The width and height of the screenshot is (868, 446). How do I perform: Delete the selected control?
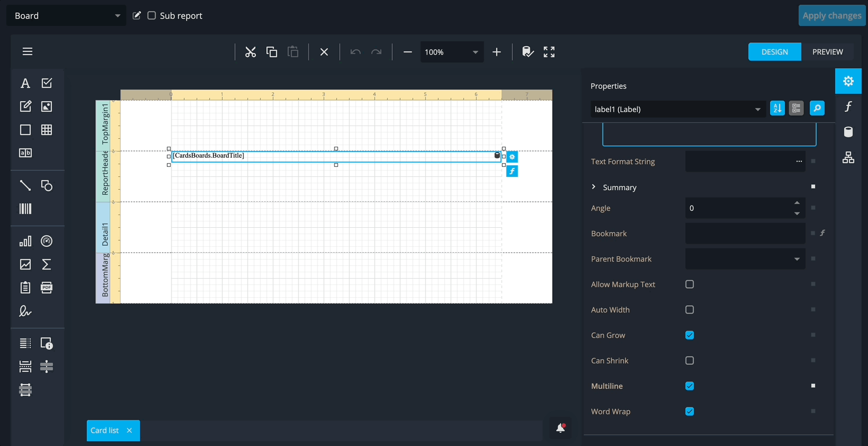pyautogui.click(x=324, y=52)
